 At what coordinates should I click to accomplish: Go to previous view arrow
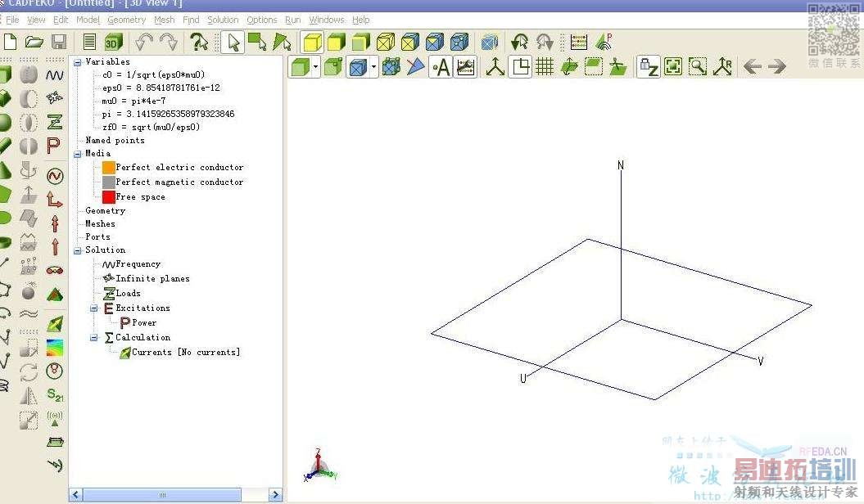click(x=752, y=67)
